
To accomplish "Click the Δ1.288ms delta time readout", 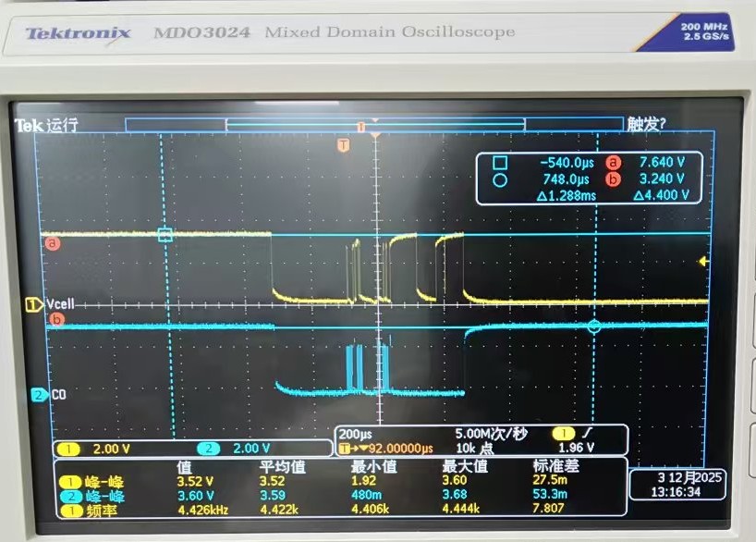I will [566, 195].
